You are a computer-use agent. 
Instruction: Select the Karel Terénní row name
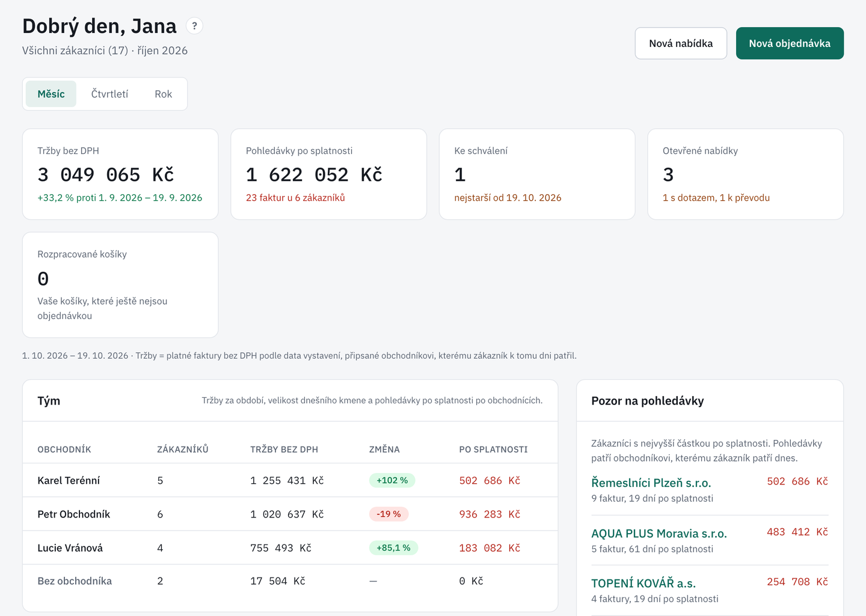69,480
